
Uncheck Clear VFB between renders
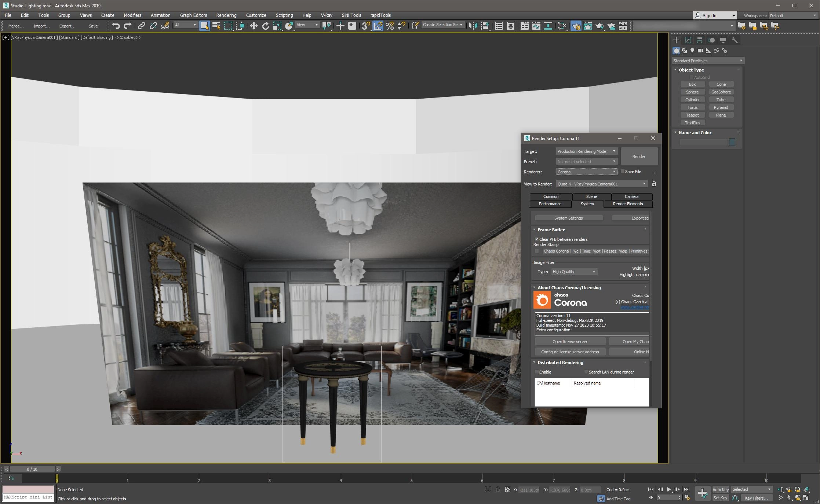pos(536,239)
